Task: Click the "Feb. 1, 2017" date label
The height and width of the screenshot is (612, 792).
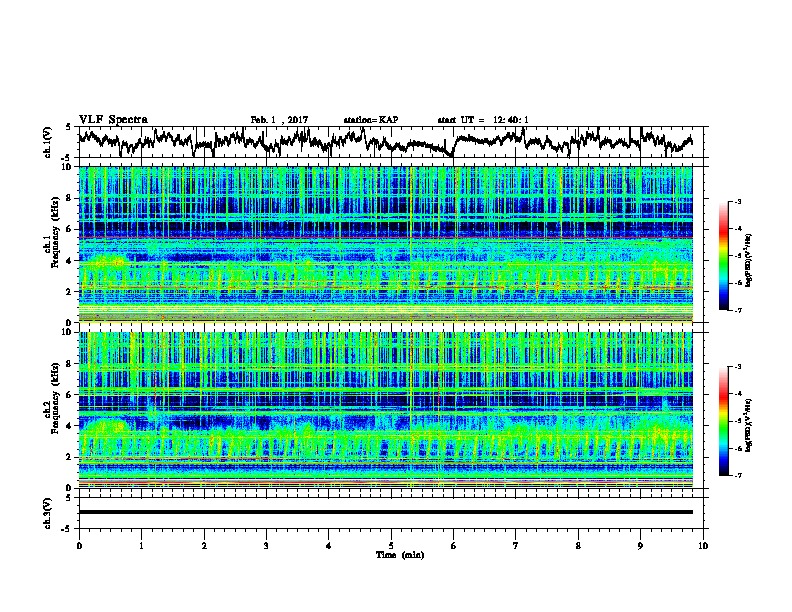Action: pyautogui.click(x=279, y=120)
